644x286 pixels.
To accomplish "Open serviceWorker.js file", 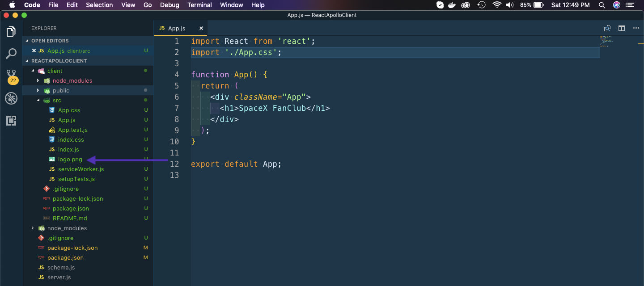I will [80, 169].
